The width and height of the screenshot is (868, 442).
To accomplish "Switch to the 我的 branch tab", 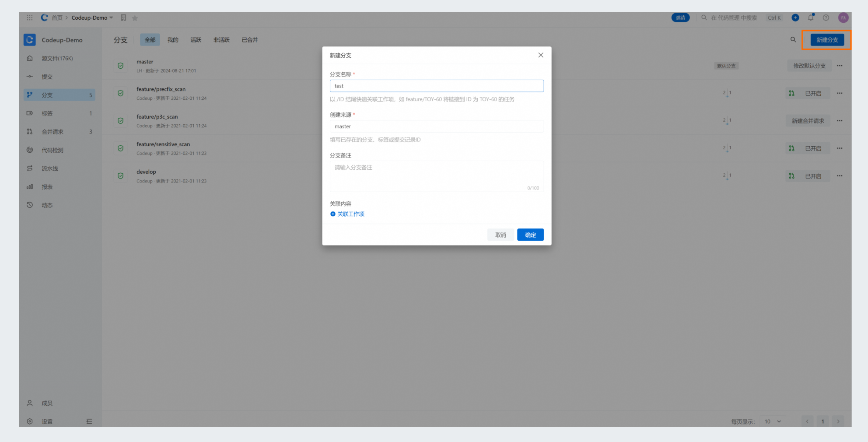I will 173,40.
